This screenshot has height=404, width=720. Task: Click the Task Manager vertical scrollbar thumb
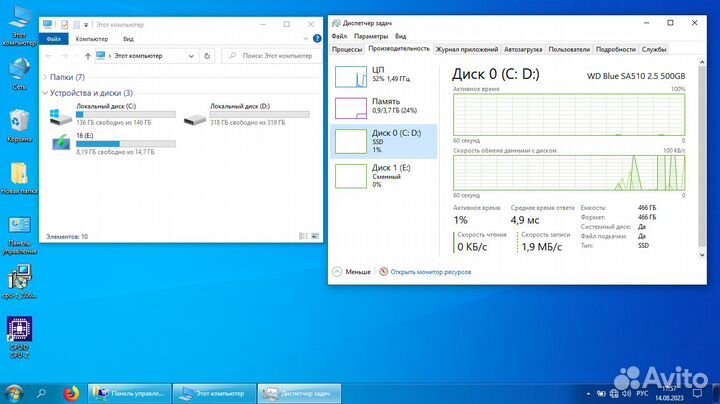click(702, 156)
